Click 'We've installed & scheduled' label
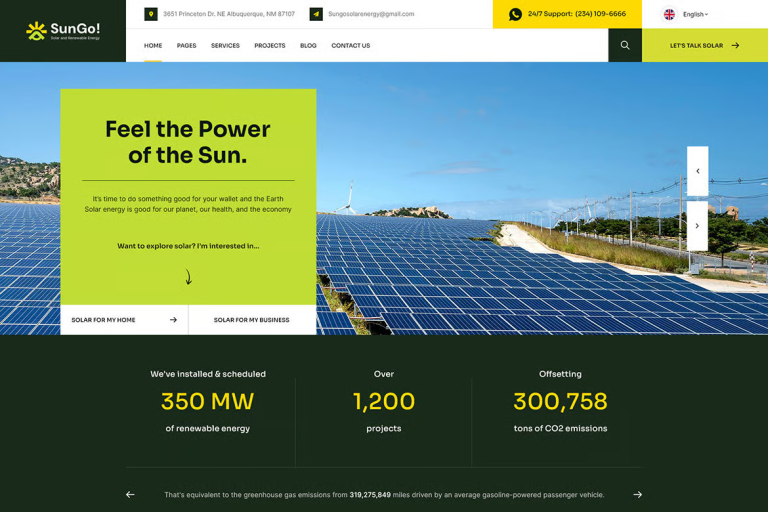The height and width of the screenshot is (512, 768). tap(208, 374)
